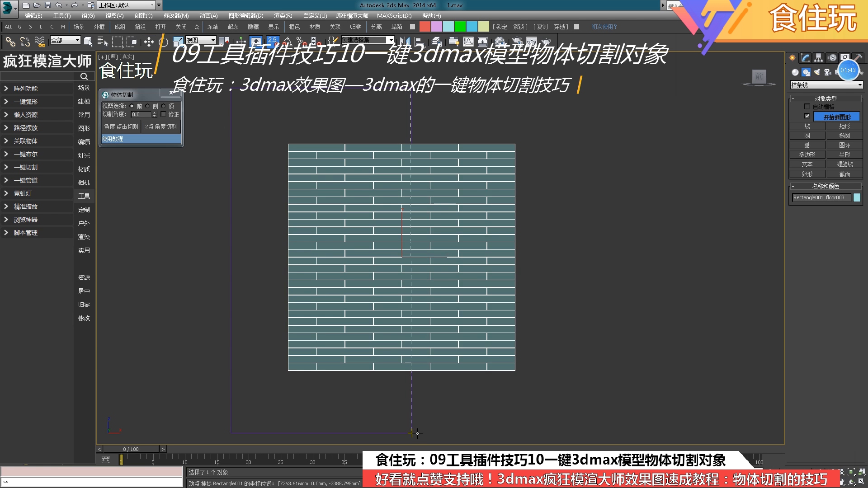This screenshot has height=488, width=868.
Task: Open the 修改器(M) menu
Action: click(x=175, y=15)
